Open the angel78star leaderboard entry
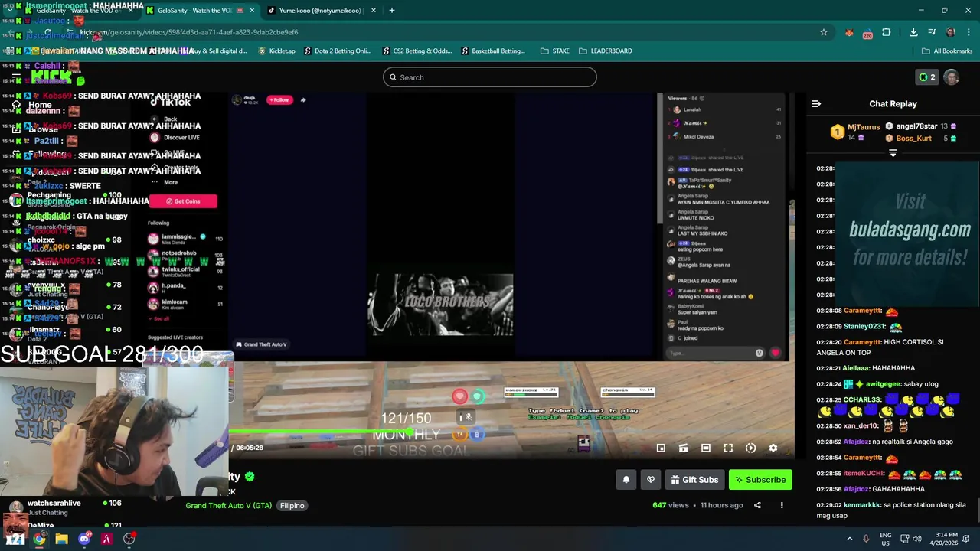Screen dimensions: 980x551 922,126
